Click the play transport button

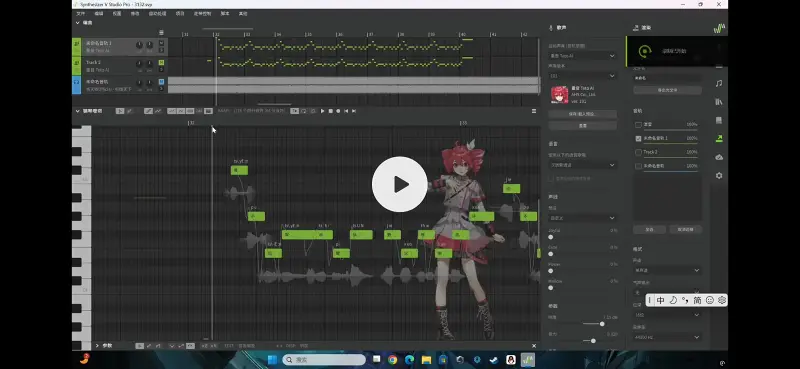click(x=322, y=111)
